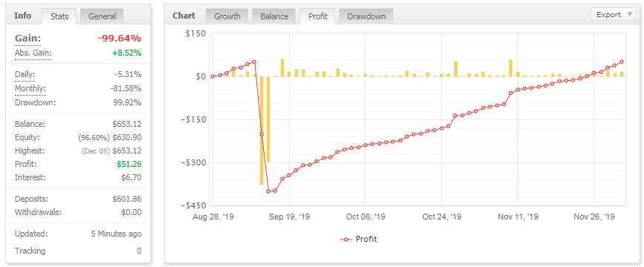Screen dimensions: 644x267
Task: Click the (96.60%) equity percentage
Action: 94,138
